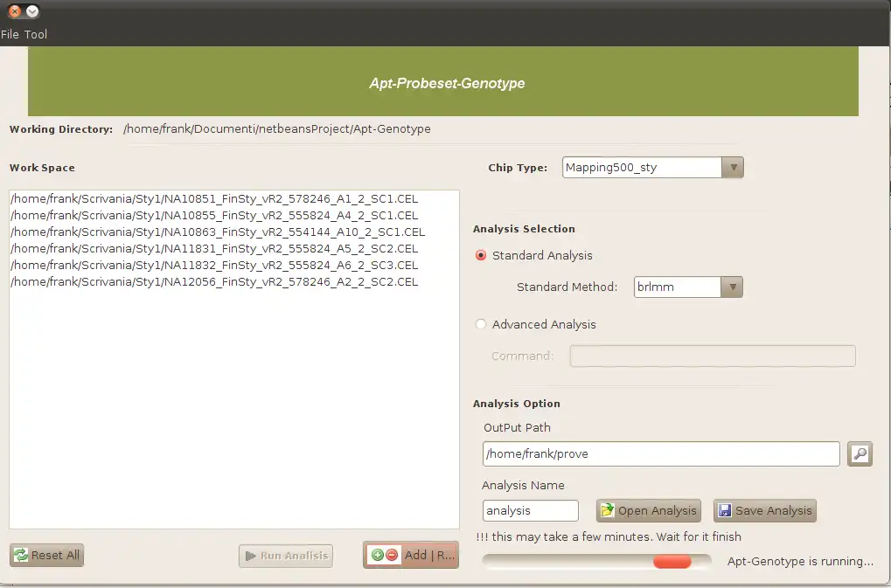Click in the Analysis Name field
891x588 pixels.
[x=531, y=511]
